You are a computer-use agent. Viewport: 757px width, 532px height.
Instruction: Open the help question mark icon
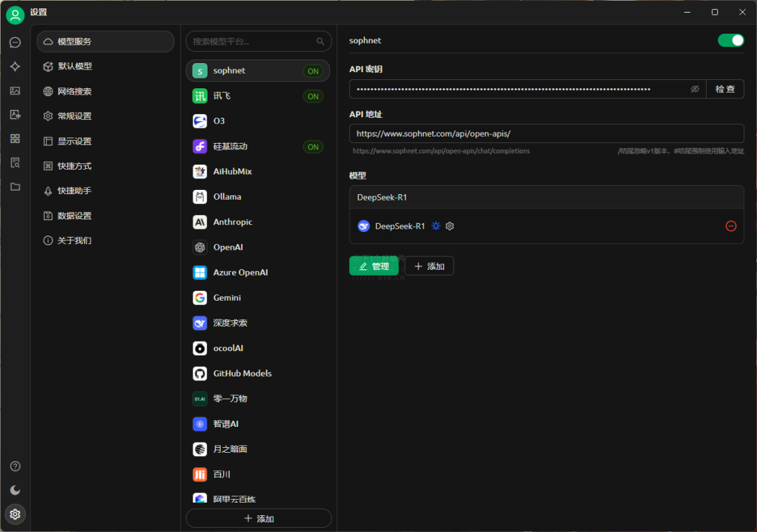pyautogui.click(x=15, y=466)
